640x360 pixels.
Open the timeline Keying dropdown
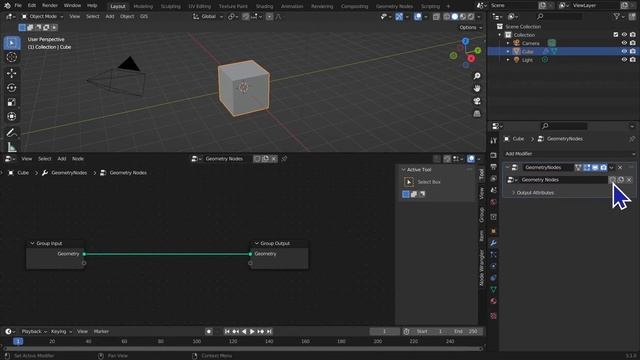pyautogui.click(x=61, y=331)
